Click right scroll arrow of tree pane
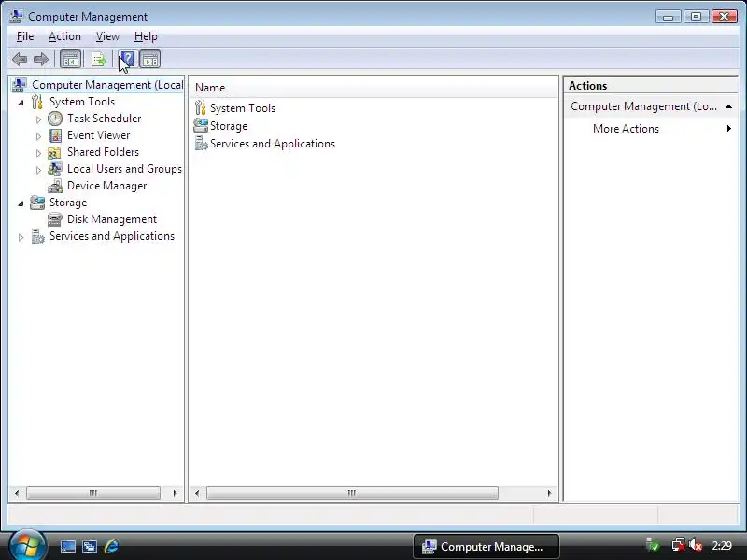Viewport: 747px width, 560px height. [x=175, y=493]
